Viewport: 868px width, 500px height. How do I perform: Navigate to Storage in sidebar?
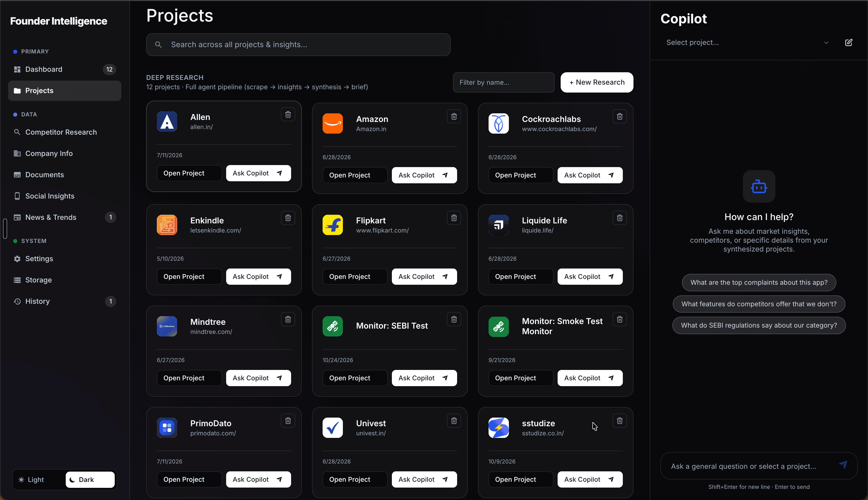pos(65,280)
